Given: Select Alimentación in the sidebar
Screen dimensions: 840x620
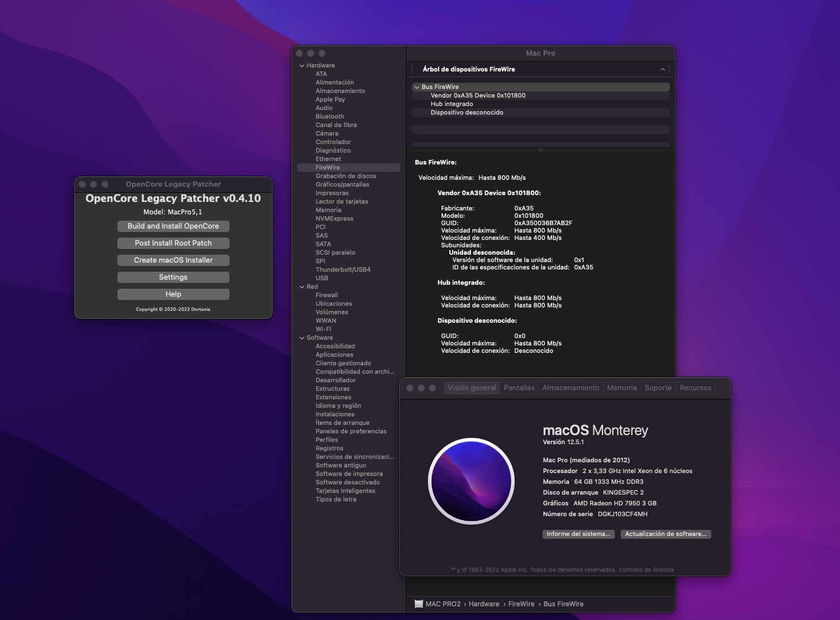Looking at the screenshot, I should (334, 83).
